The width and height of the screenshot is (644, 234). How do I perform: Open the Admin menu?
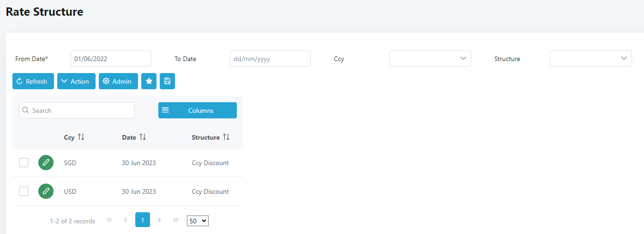pyautogui.click(x=118, y=81)
